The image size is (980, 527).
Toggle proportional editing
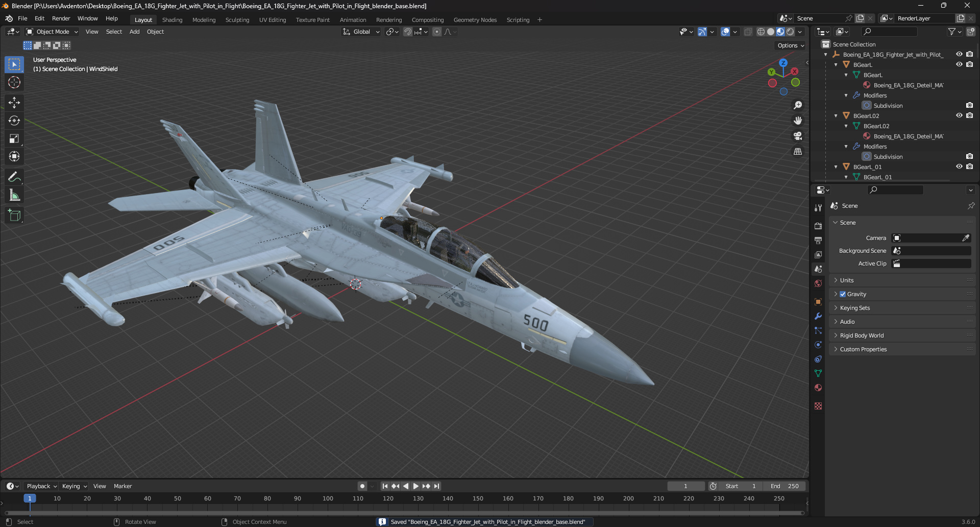[437, 32]
